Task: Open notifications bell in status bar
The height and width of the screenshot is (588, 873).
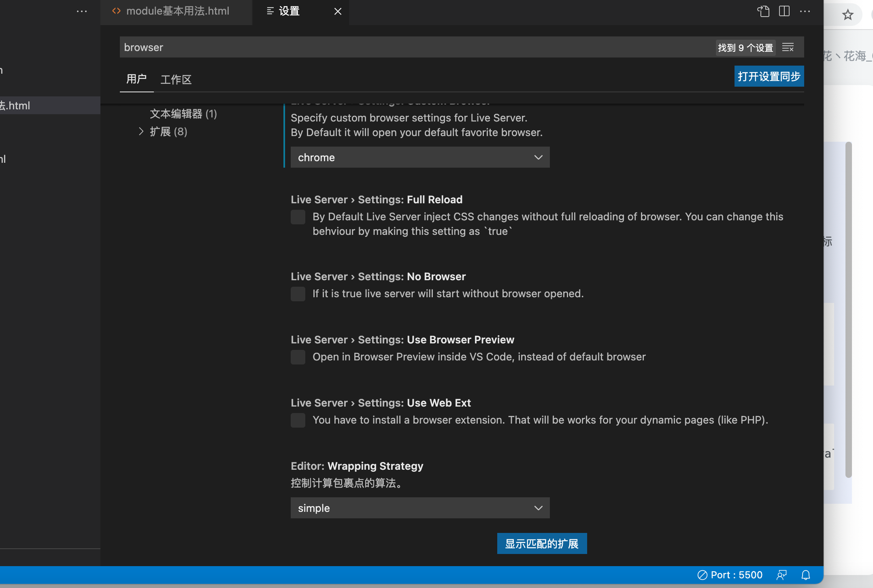Action: (806, 575)
